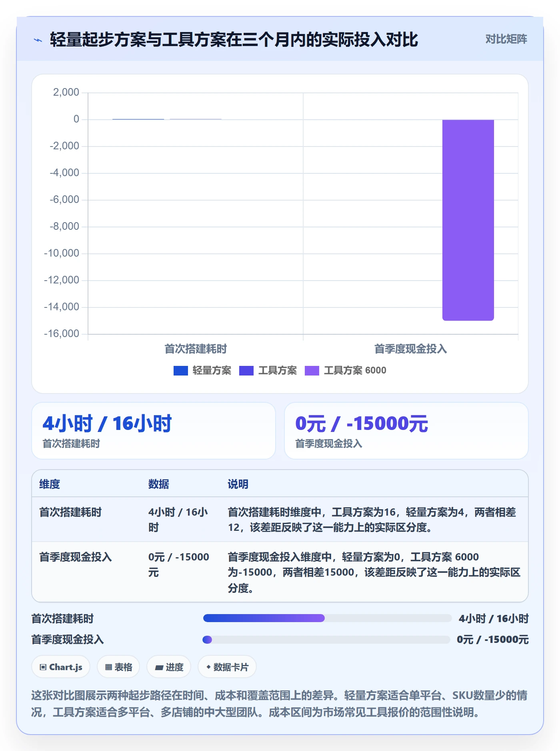This screenshot has width=560, height=751.
Task: Click the Chart.js tag chip
Action: click(61, 667)
